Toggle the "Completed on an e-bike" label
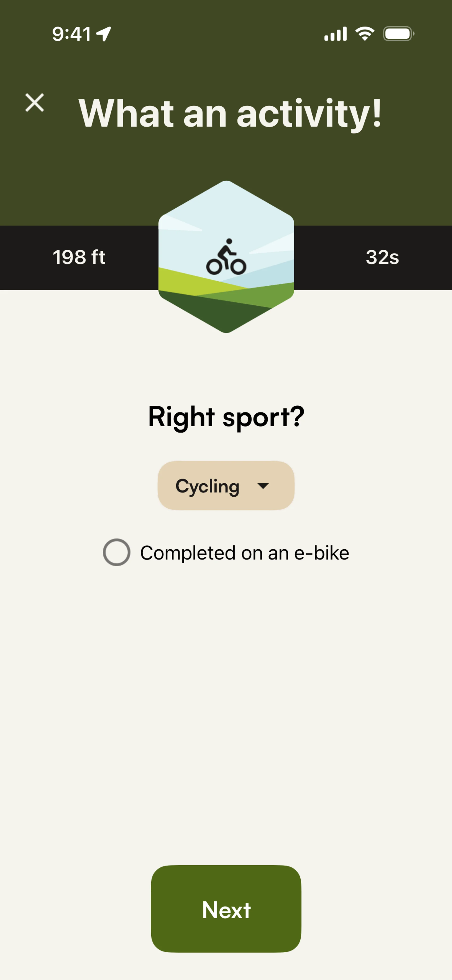452x980 pixels. [244, 553]
